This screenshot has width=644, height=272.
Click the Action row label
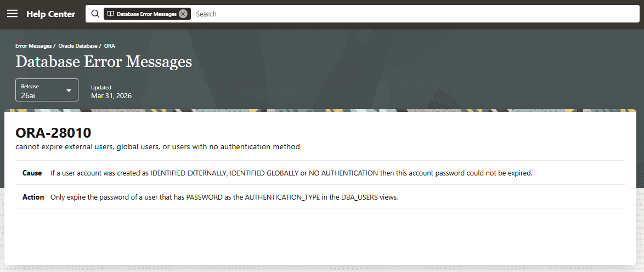click(33, 197)
